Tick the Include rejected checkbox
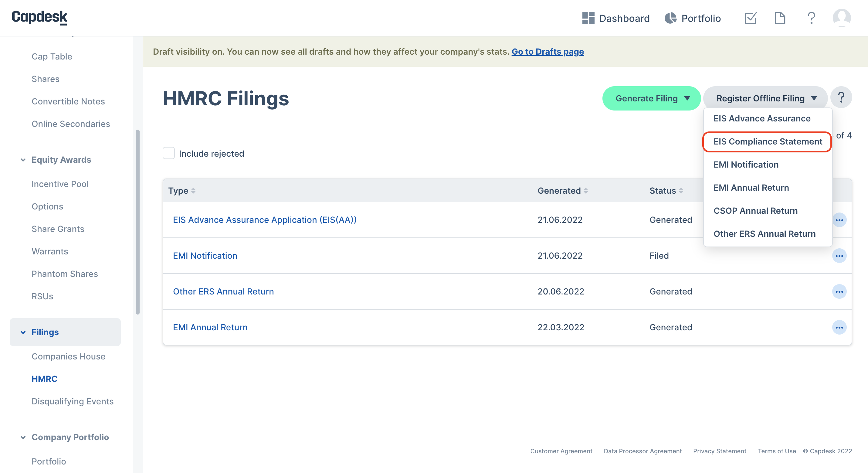 168,153
